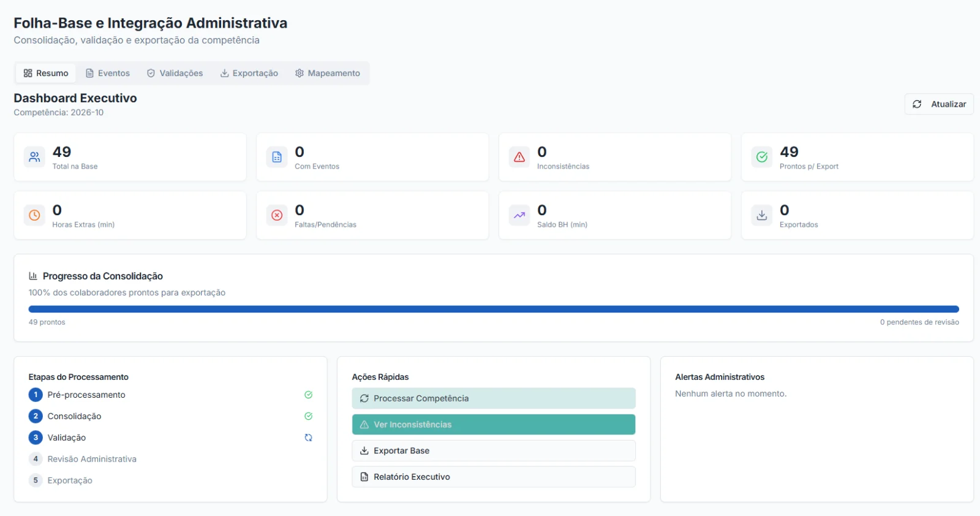Image resolution: width=980 pixels, height=516 pixels.
Task: Click the 'Folha-Base e Integração Administrativa' title
Action: [151, 23]
